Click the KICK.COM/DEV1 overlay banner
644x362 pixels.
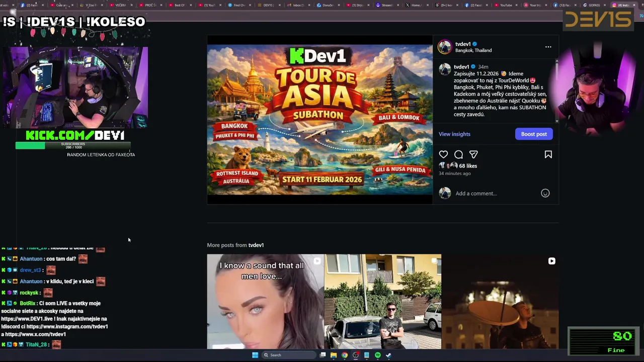point(75,135)
